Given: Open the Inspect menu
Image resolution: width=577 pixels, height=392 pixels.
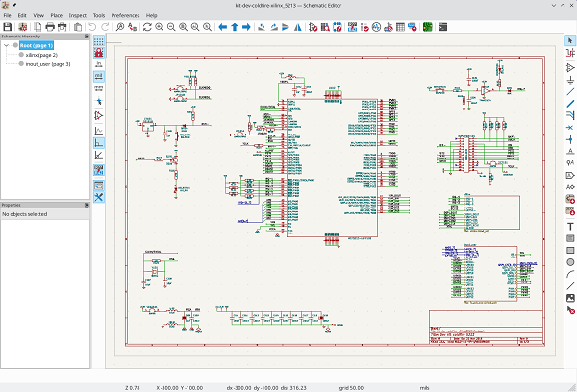Looking at the screenshot, I should [77, 15].
